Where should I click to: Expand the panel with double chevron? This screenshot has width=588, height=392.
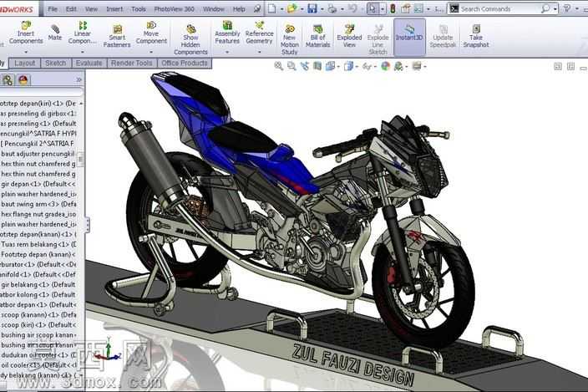point(79,79)
